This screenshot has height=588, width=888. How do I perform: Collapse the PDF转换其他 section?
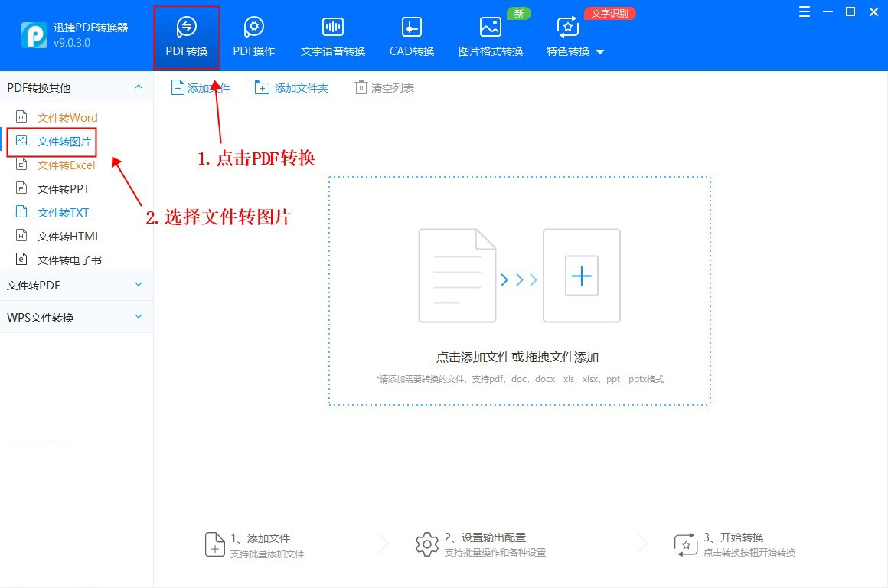point(139,87)
